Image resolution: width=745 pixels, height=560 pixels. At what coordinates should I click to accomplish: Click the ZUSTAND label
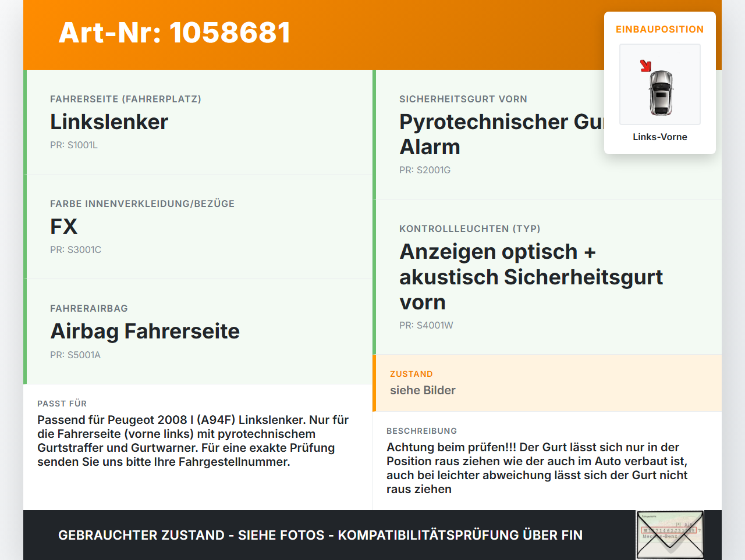pyautogui.click(x=411, y=374)
